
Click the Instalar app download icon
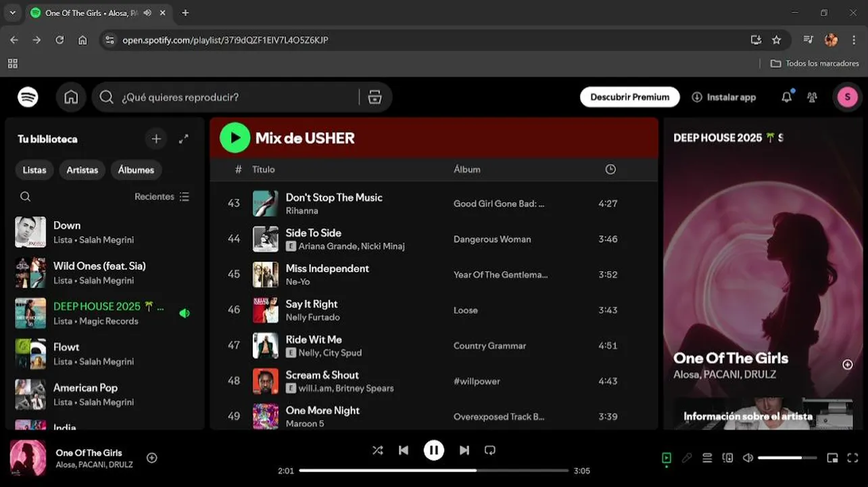tap(697, 97)
